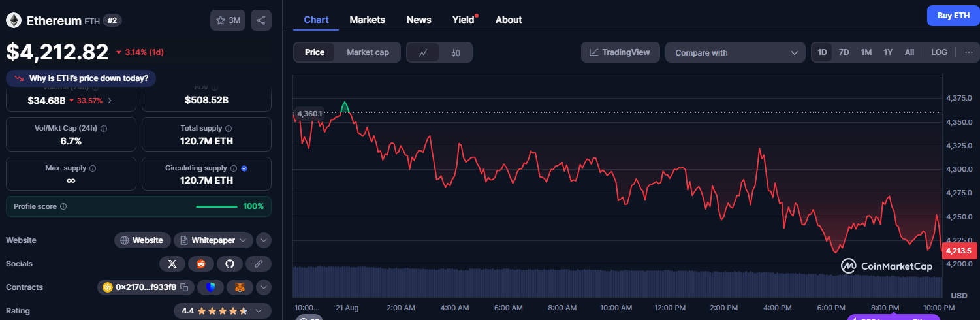The height and width of the screenshot is (320, 980).
Task: Click the 3.14% (1d) price change
Action: coord(140,52)
